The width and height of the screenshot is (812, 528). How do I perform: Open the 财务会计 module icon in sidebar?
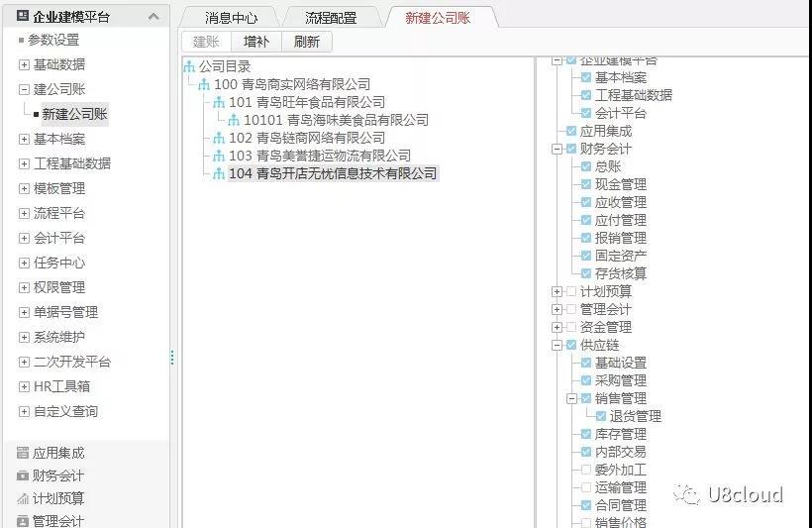click(22, 475)
